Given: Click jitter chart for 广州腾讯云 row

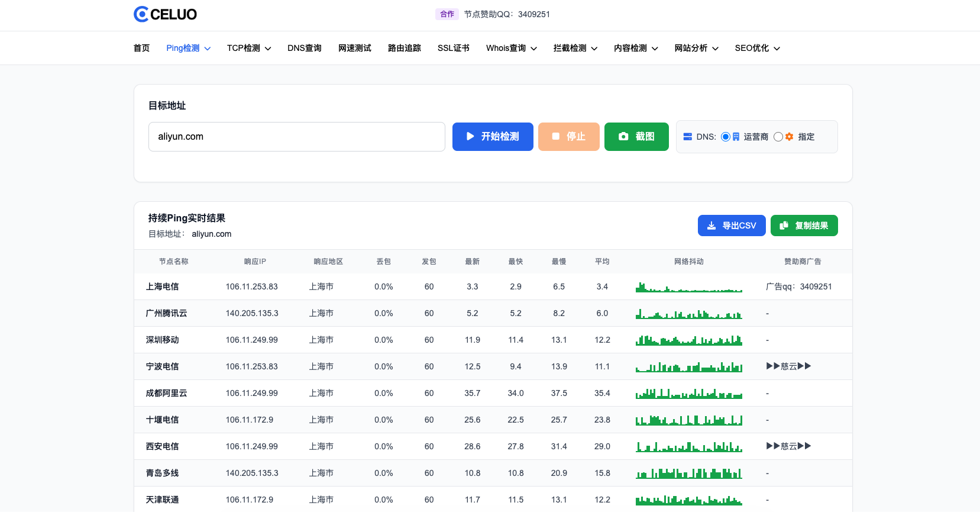Looking at the screenshot, I should coord(689,314).
